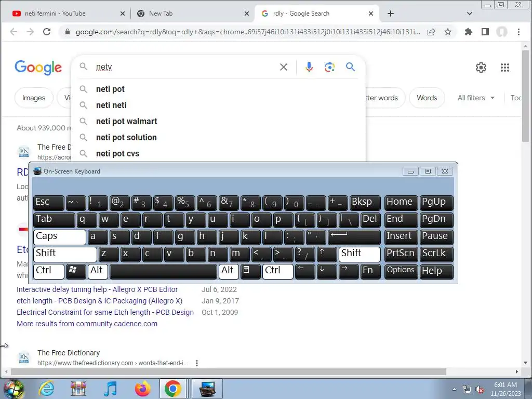
Task: Open Chrome profile avatar
Action: click(502, 32)
